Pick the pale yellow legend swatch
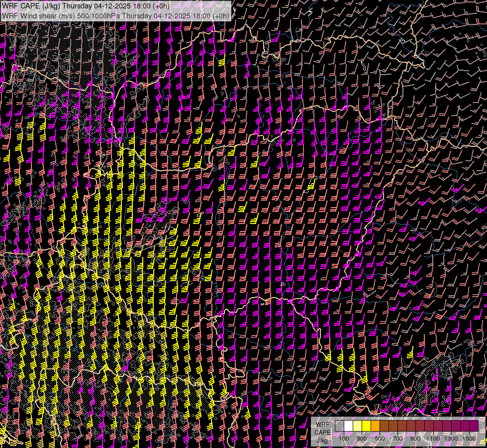Viewport: 487px width, 448px height. (x=357, y=426)
